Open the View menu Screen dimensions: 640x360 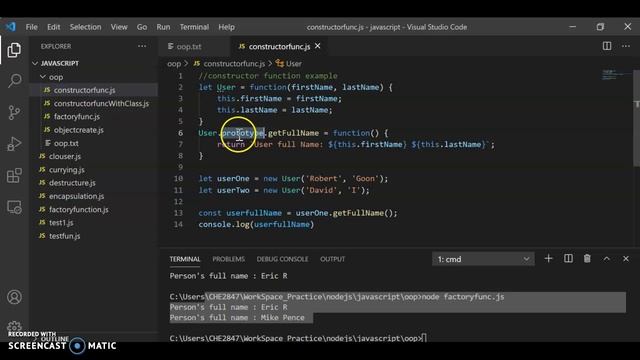point(119,27)
